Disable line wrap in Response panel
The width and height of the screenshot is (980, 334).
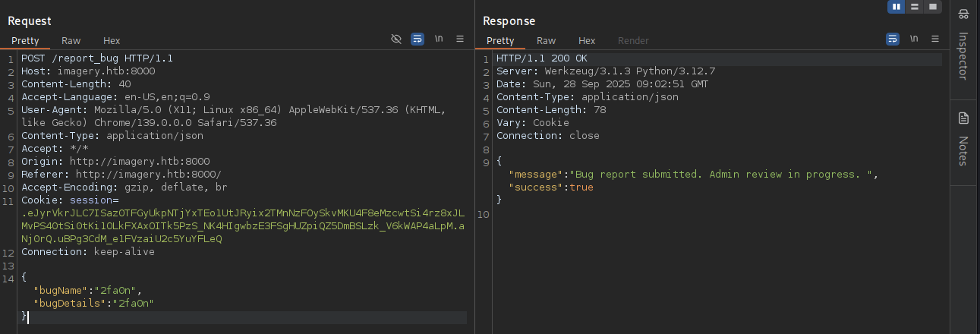(893, 39)
